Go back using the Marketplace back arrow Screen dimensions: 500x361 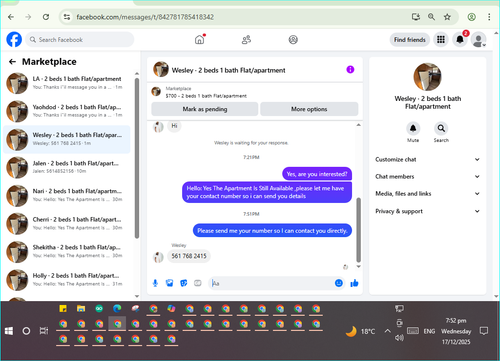12,62
